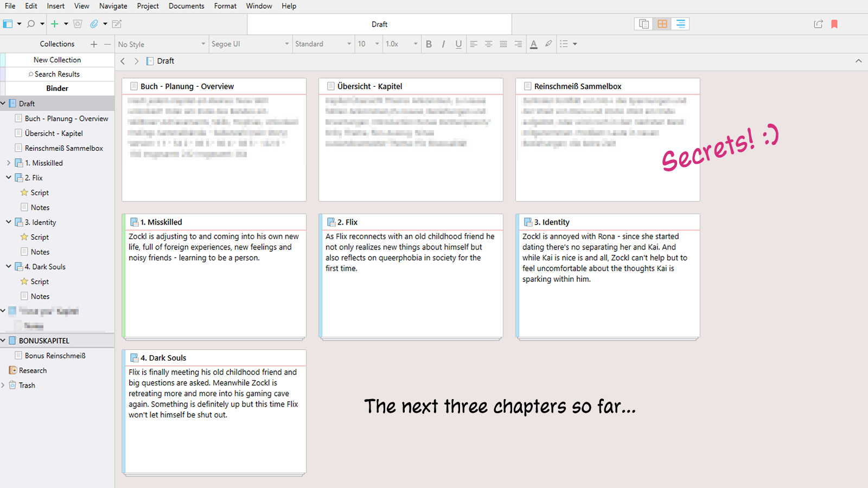
Task: Collapse the 4. Dark Souls folder
Action: click(9, 266)
